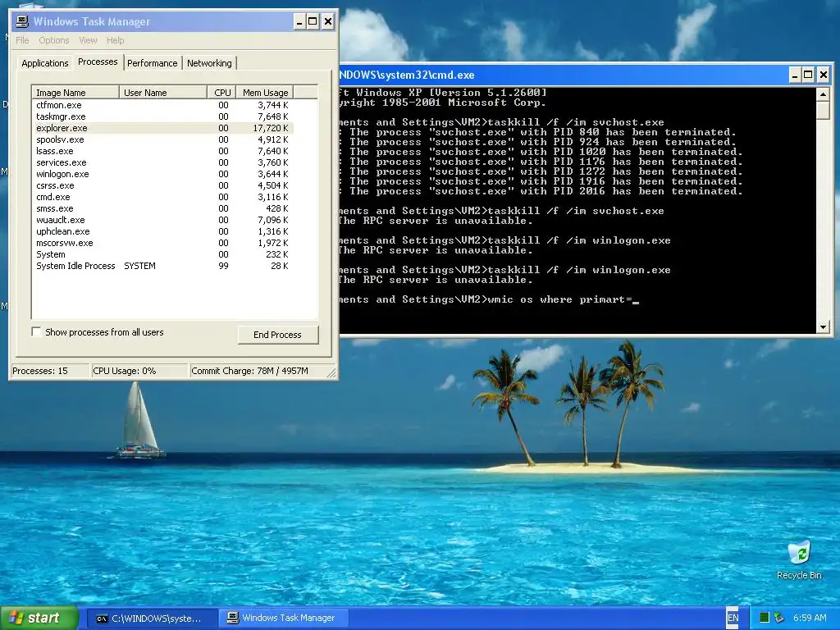Click the cmd window scrollbar thumb
840x630 pixels.
[x=823, y=111]
